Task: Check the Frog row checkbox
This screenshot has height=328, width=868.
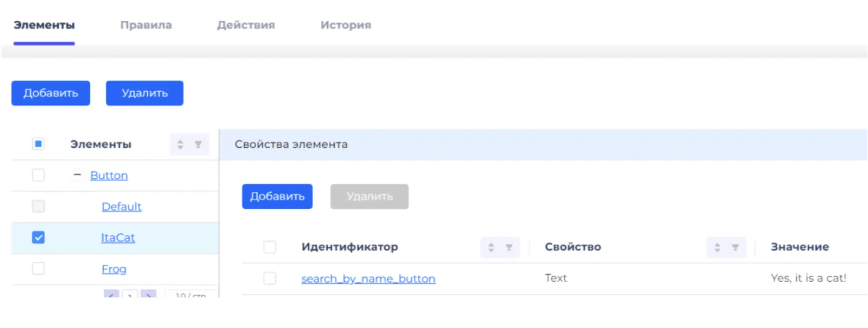Action: tap(38, 269)
